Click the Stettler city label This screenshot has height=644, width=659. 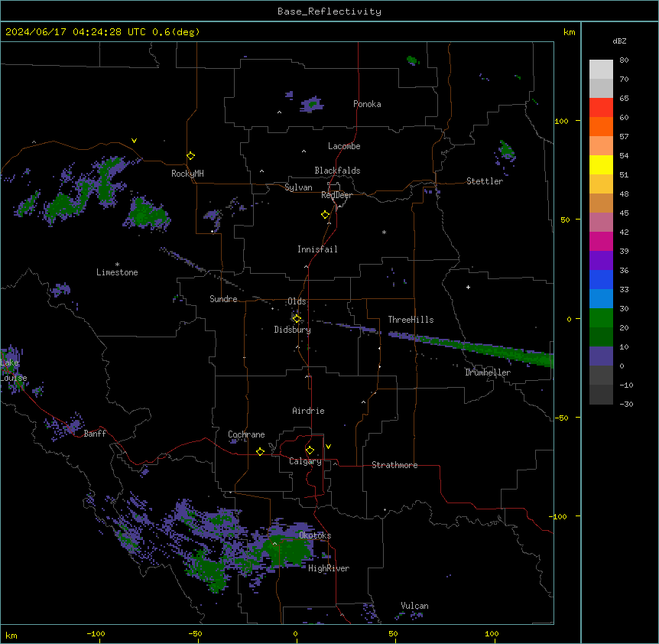coord(485,181)
